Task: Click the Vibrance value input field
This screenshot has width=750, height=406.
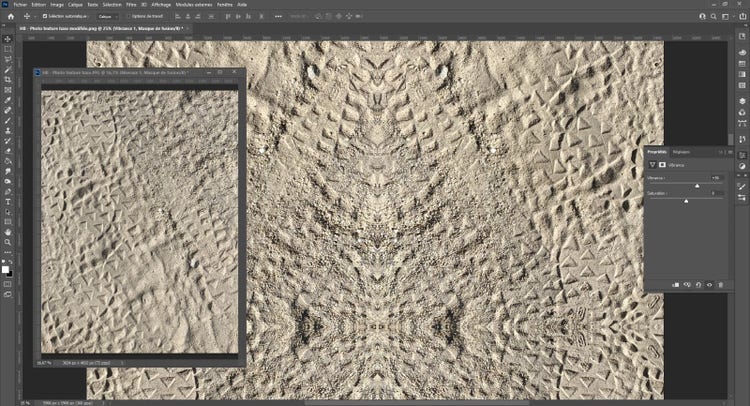Action: tap(717, 178)
